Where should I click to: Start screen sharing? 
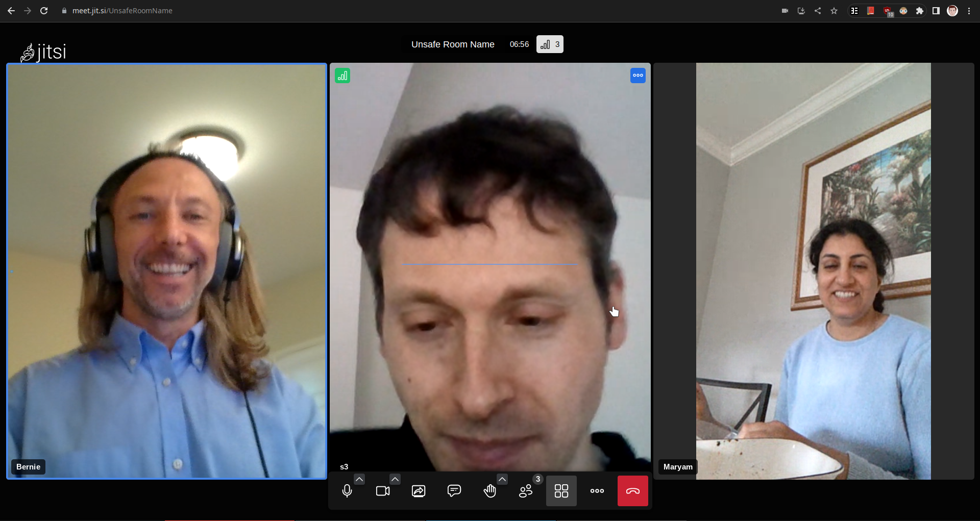tap(419, 491)
